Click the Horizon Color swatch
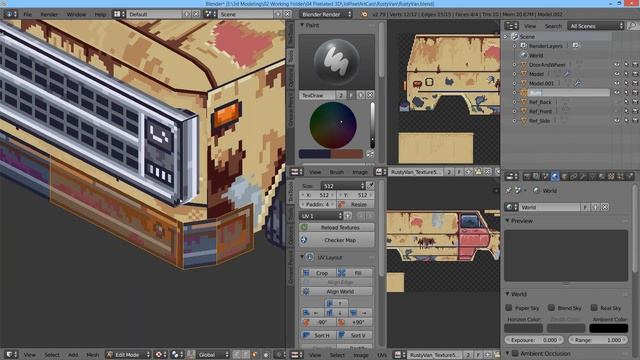The image size is (640, 360). [x=524, y=328]
